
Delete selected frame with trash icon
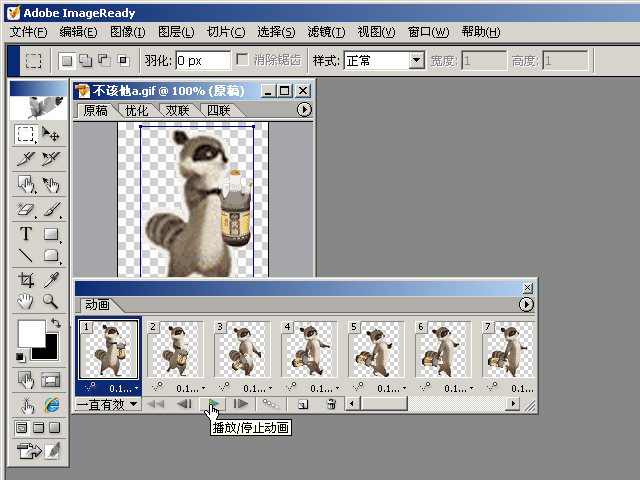[331, 404]
